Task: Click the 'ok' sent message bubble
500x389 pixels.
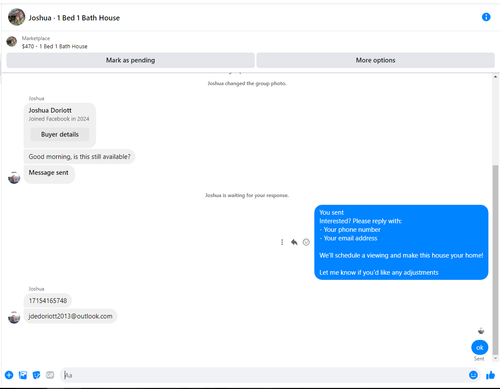Action: (480, 347)
